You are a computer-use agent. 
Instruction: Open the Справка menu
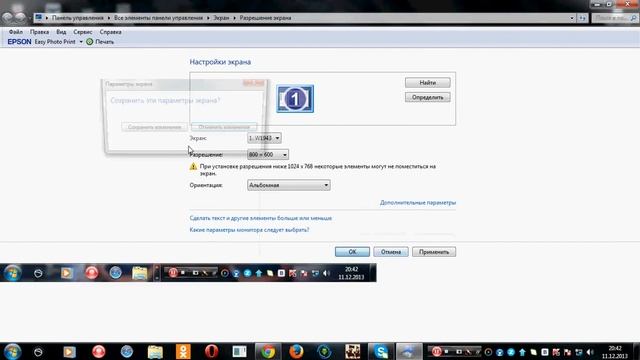click(111, 32)
